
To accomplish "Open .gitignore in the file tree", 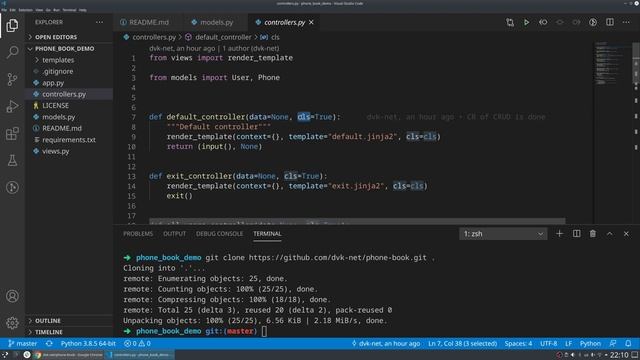I will click(58, 71).
